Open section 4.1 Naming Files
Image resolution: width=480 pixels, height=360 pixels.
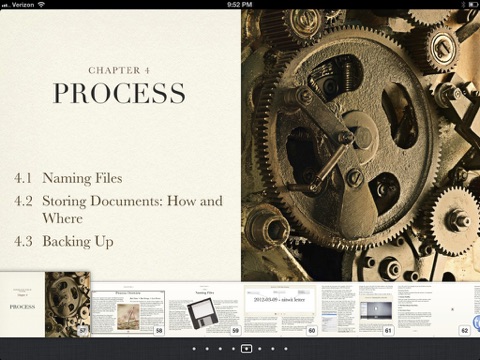pos(68,178)
